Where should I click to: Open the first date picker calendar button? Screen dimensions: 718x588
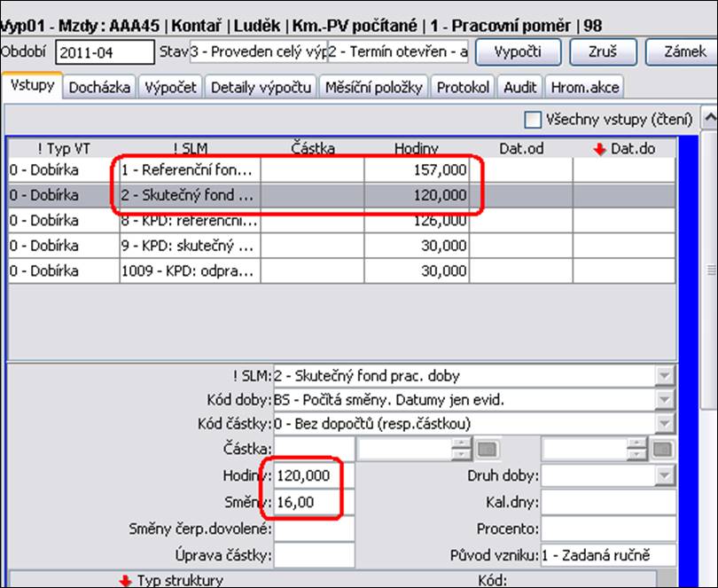[488, 451]
